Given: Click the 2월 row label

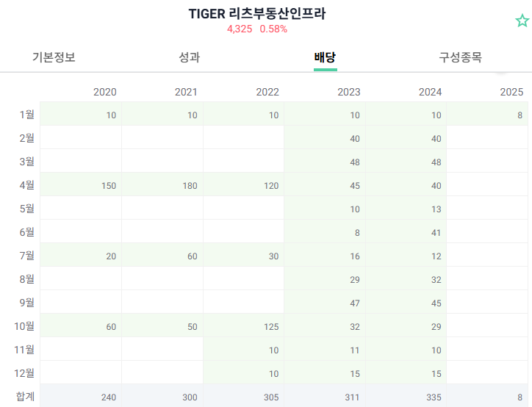Looking at the screenshot, I should pos(26,138).
